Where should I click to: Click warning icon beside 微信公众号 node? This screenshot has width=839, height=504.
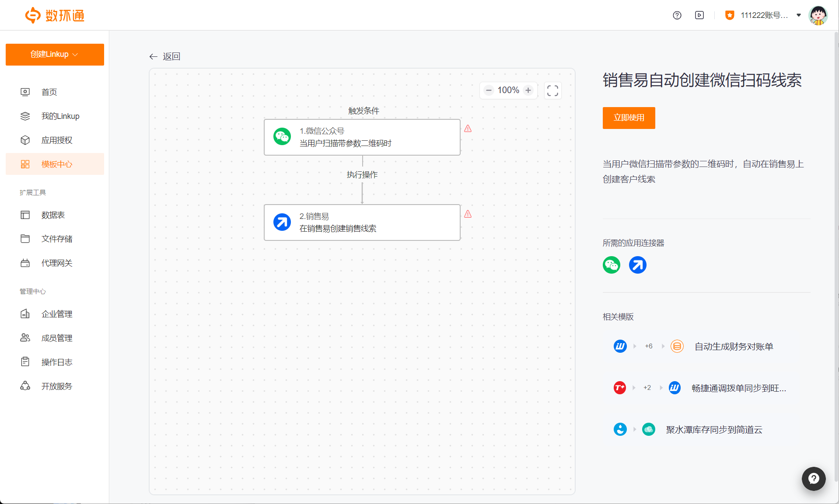[x=468, y=129]
